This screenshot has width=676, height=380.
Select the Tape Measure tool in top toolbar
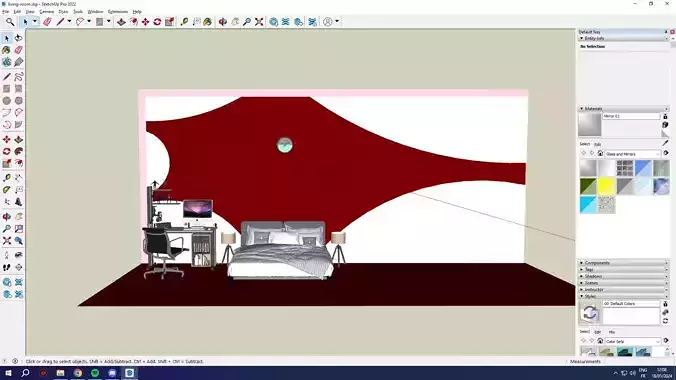(x=184, y=22)
